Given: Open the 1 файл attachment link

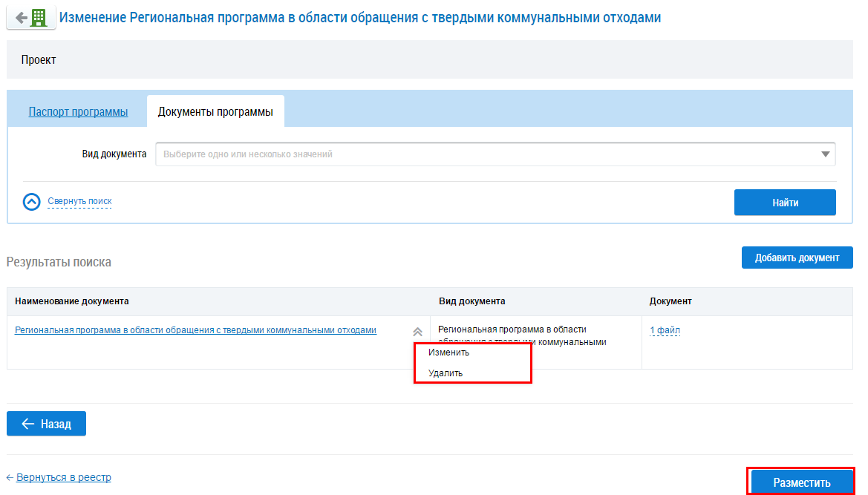Looking at the screenshot, I should [x=665, y=330].
